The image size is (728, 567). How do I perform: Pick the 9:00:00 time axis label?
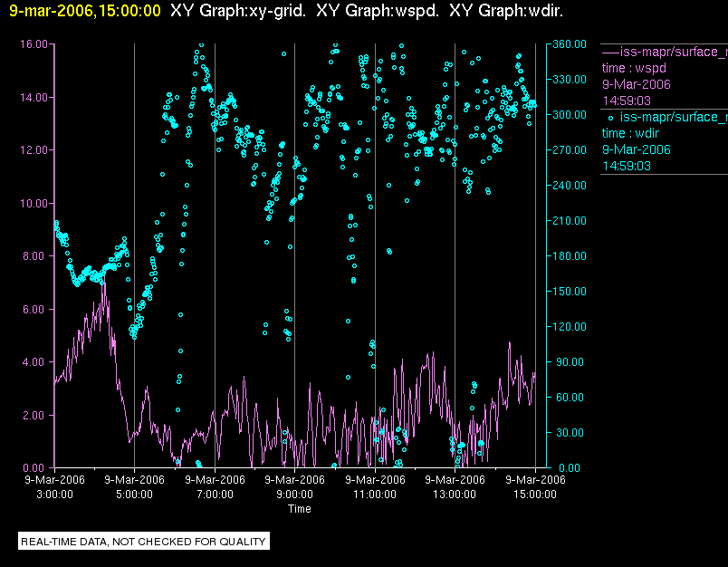[295, 495]
